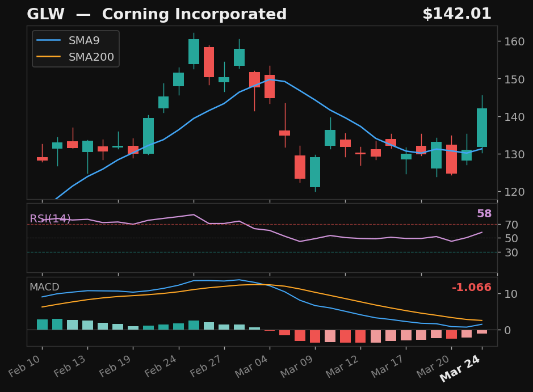The height and width of the screenshot is (392, 533).
Task: Expand the RSI indicator pane
Action: point(255,235)
